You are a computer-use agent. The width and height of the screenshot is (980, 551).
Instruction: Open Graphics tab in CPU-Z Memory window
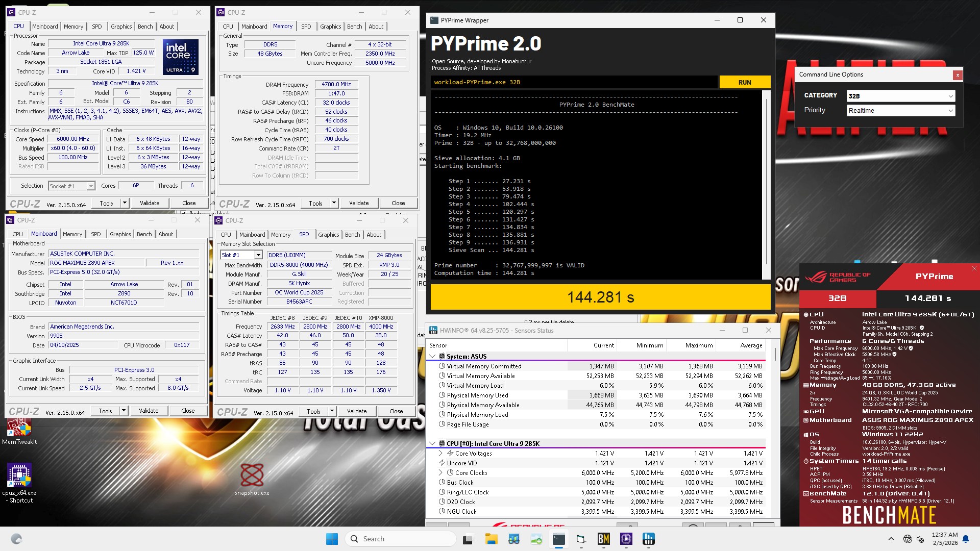(331, 27)
